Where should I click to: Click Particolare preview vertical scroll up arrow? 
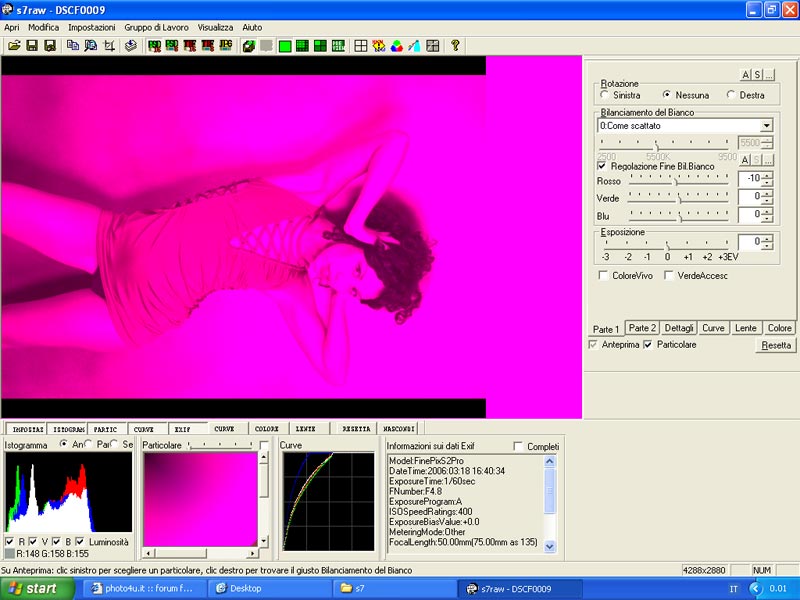264,457
